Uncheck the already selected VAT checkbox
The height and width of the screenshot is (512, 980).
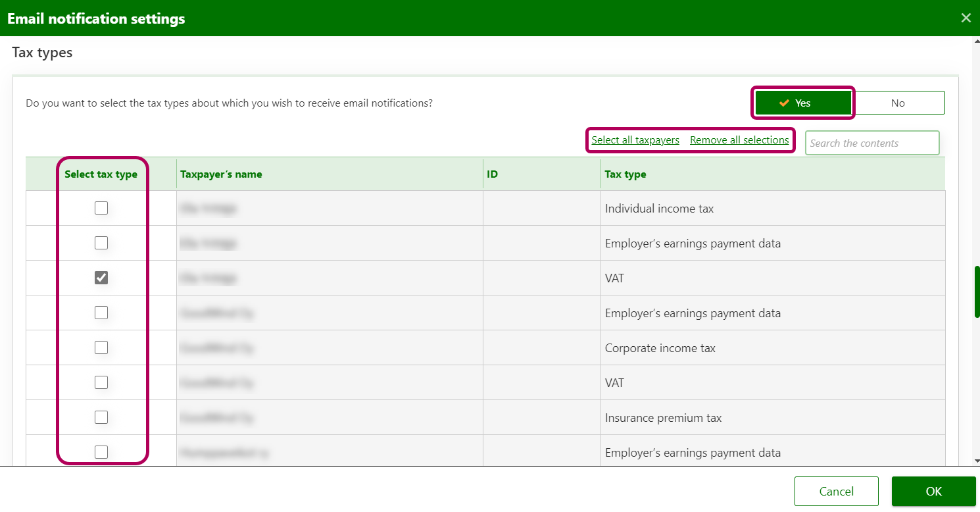click(x=101, y=278)
